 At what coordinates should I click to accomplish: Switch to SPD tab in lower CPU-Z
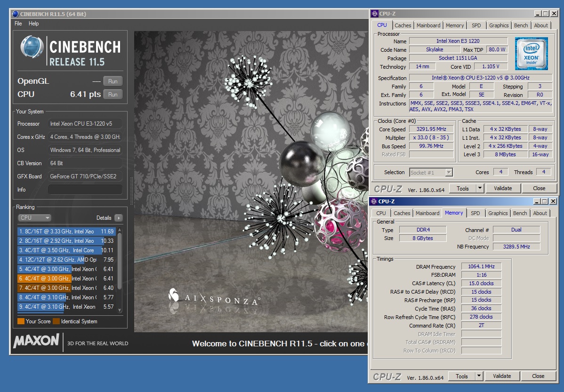[475, 213]
